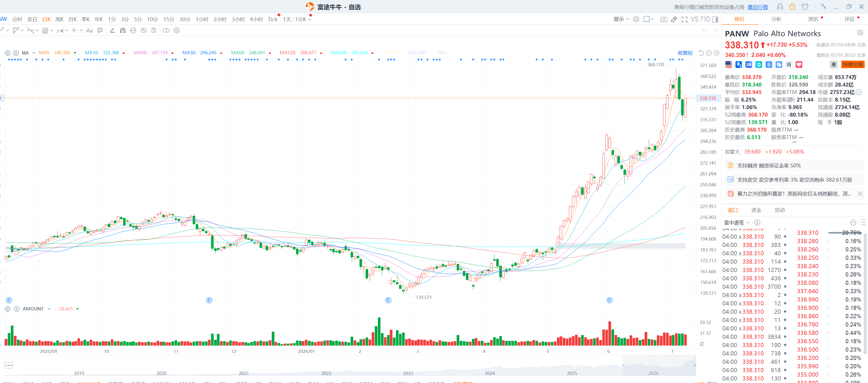This screenshot has width=868, height=383.
Task: Take a chart screenshot with camera icon
Action: (x=664, y=19)
